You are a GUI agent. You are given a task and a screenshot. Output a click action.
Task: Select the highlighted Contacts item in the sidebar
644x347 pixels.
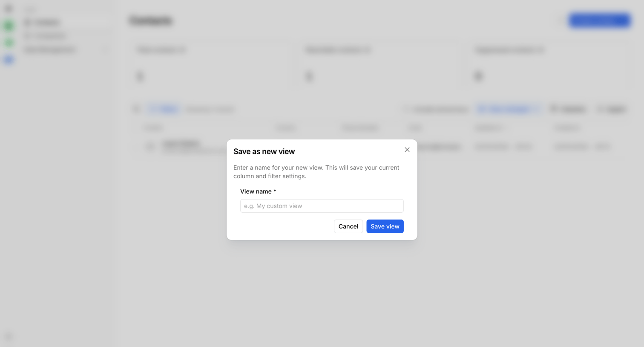click(x=66, y=22)
